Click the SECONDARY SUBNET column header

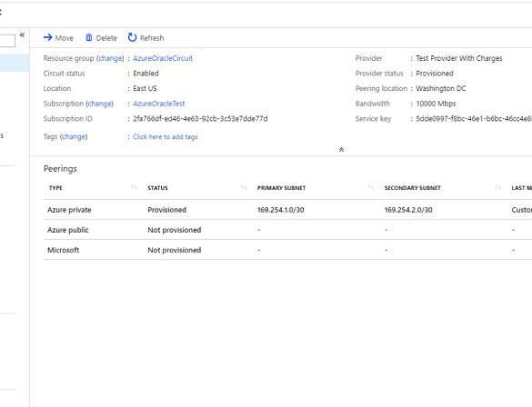412,188
